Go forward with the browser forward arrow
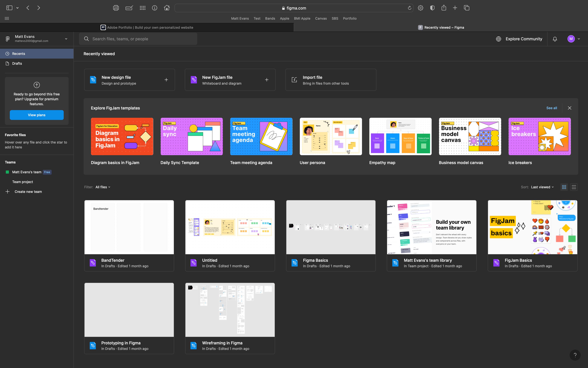The width and height of the screenshot is (588, 368). 39,8
